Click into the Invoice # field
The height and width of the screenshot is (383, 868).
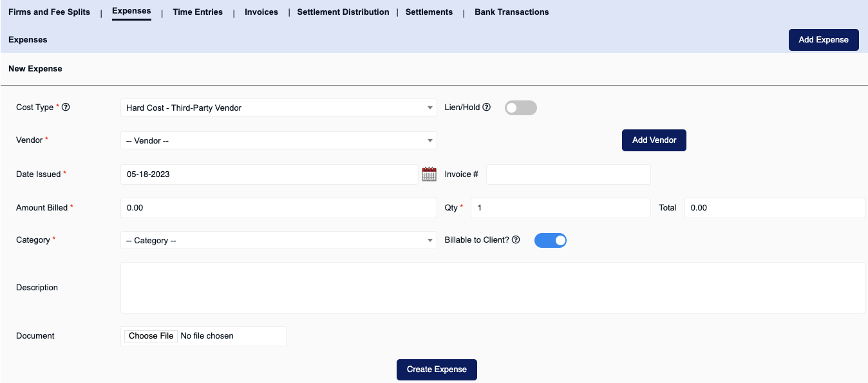569,174
